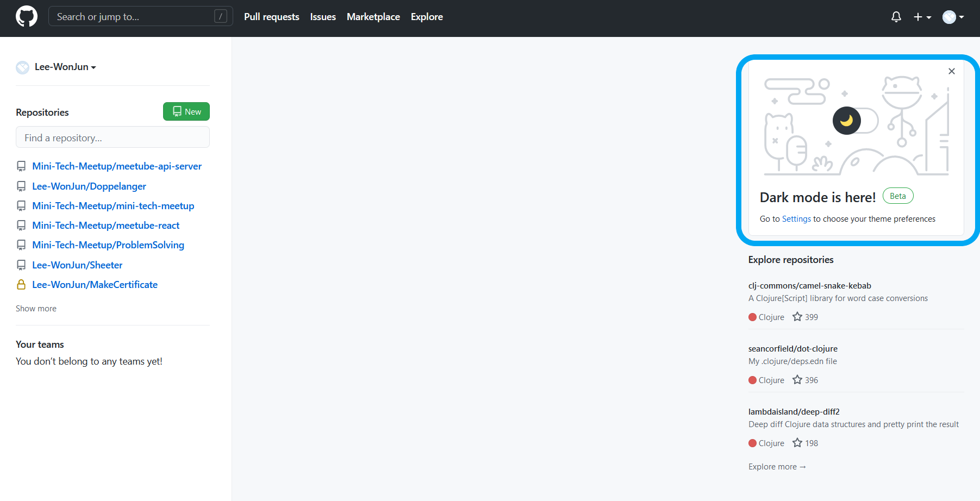
Task: Focus the Search or jump to field
Action: point(141,16)
